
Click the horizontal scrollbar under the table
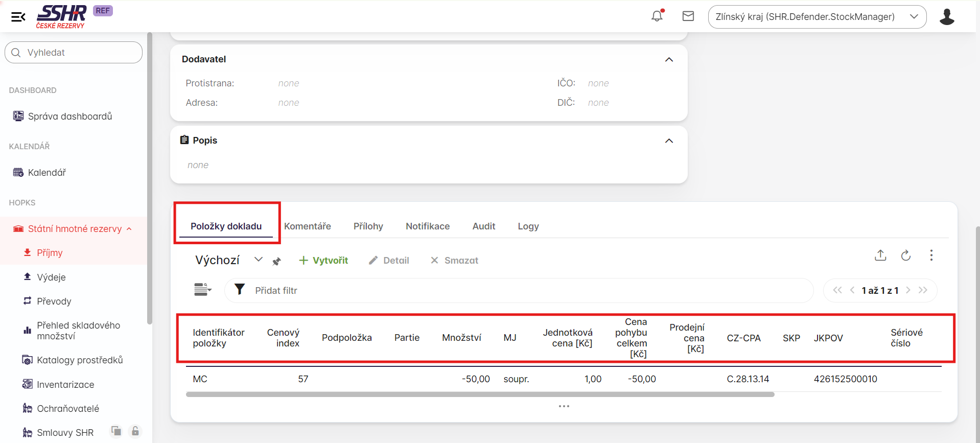(x=480, y=394)
